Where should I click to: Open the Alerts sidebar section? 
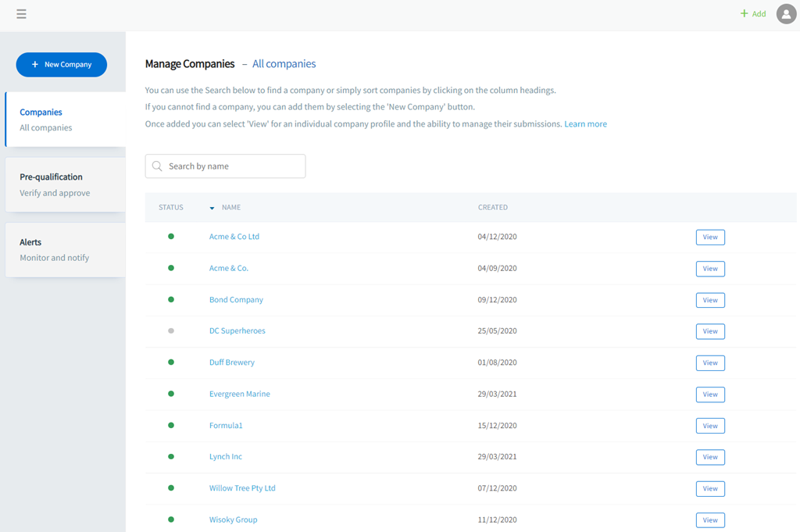pyautogui.click(x=66, y=249)
